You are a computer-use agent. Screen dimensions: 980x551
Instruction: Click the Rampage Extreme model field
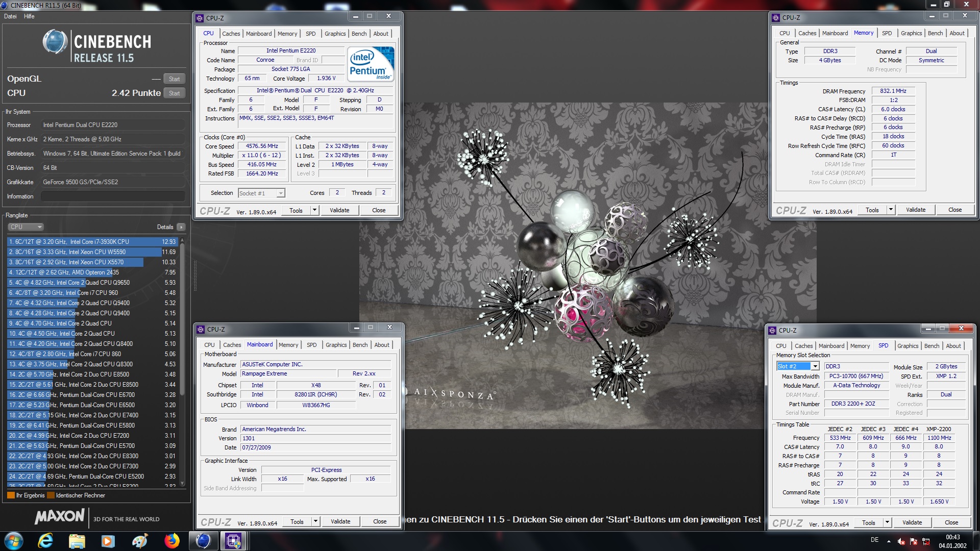click(x=288, y=374)
